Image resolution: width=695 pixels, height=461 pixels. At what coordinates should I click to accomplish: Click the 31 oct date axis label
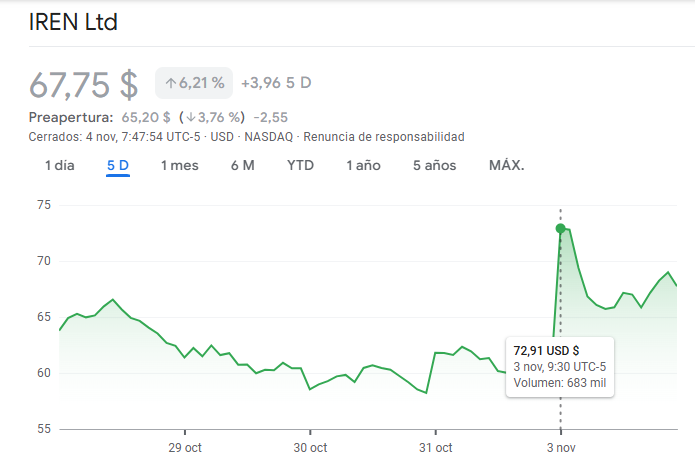[x=435, y=447]
